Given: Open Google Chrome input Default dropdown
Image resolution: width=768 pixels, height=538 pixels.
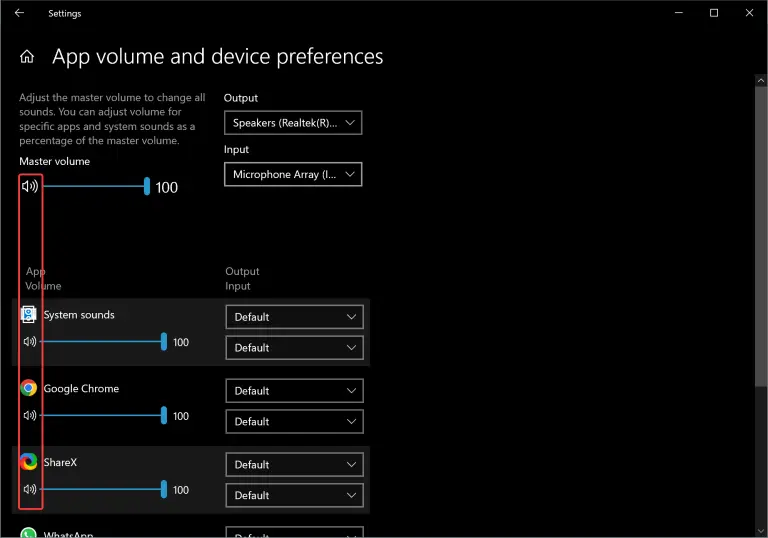Looking at the screenshot, I should (294, 422).
